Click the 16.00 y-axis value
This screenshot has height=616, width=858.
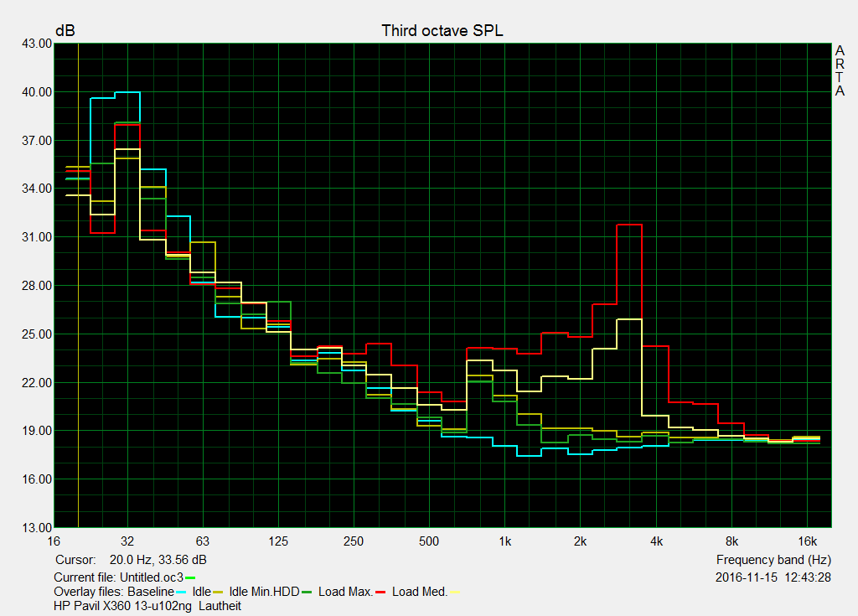tap(37, 479)
